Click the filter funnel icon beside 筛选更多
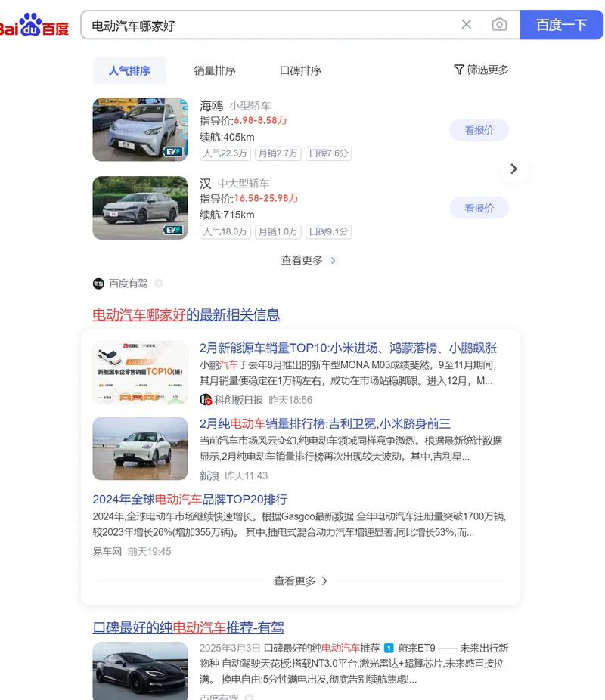The width and height of the screenshot is (605, 700). pos(460,69)
